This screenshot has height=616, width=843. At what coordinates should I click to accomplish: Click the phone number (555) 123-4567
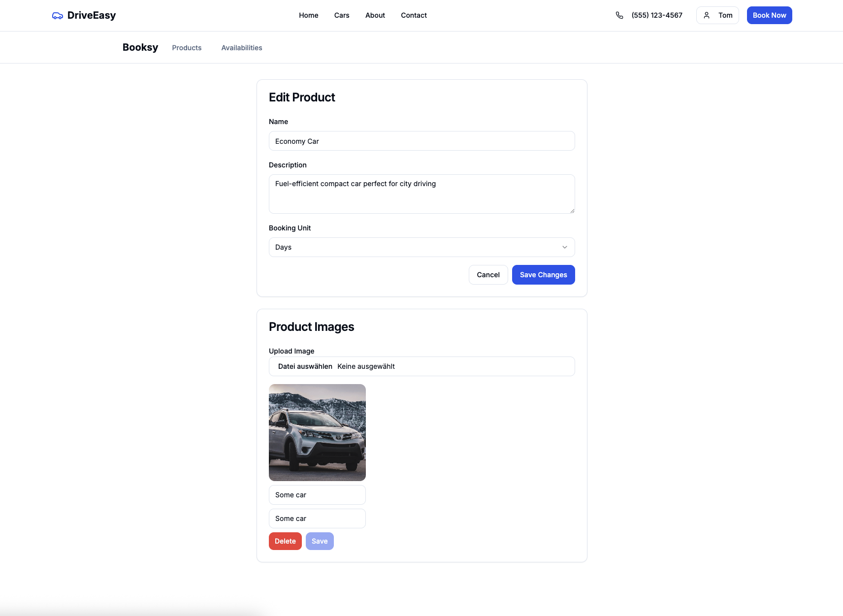coord(657,15)
